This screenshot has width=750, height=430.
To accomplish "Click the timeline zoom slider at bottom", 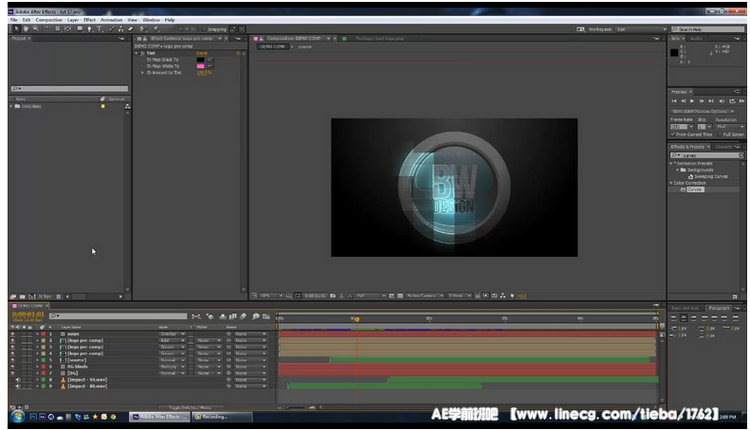I will tap(296, 408).
